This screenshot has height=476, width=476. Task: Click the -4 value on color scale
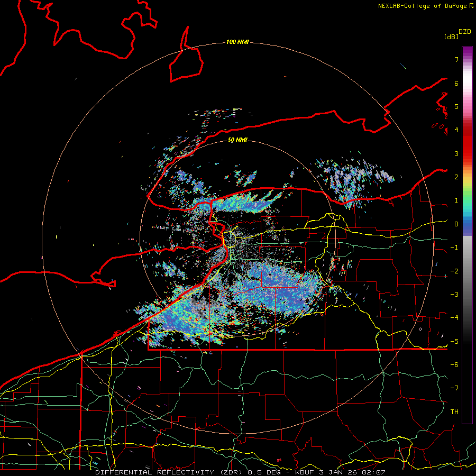pyautogui.click(x=454, y=318)
